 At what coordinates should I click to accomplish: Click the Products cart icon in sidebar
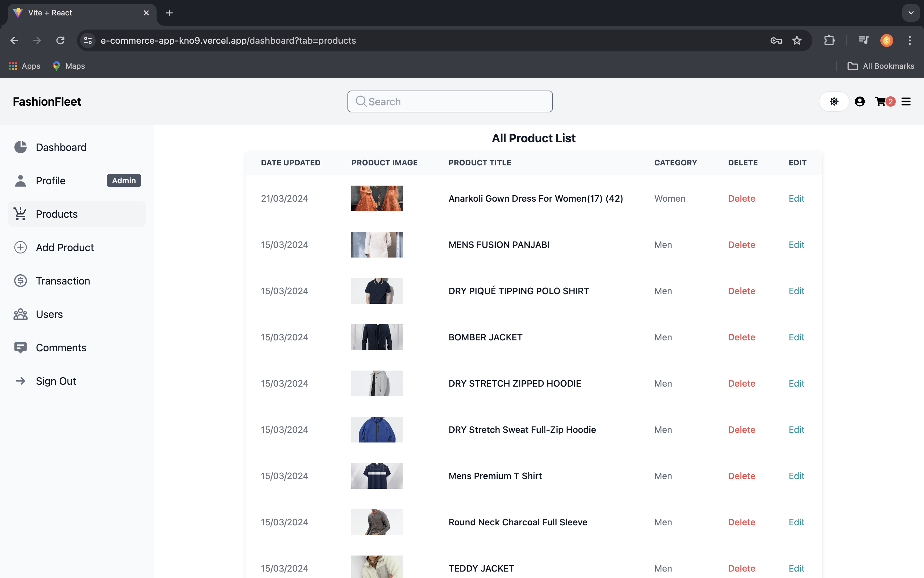[20, 214]
